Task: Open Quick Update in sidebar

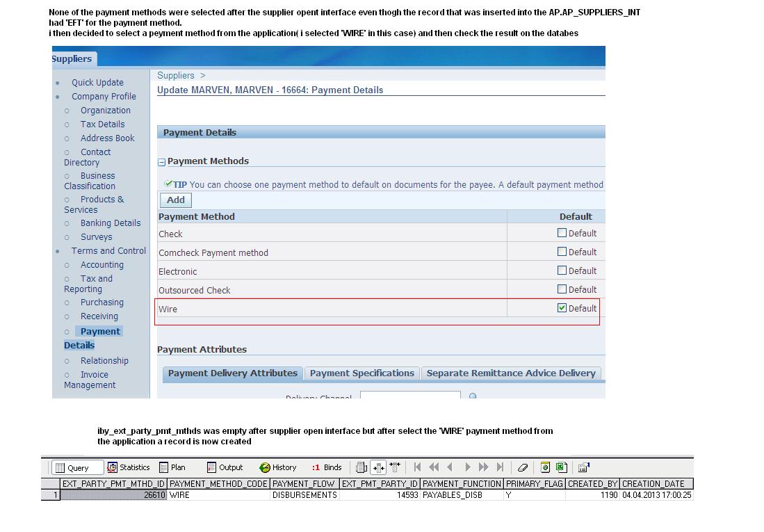Action: point(97,83)
